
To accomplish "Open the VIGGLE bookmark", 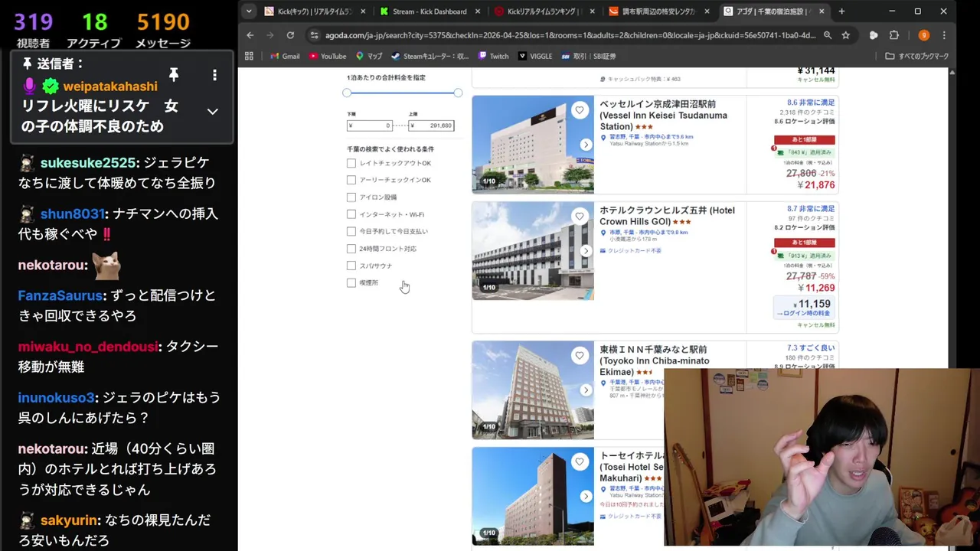I will pyautogui.click(x=535, y=56).
